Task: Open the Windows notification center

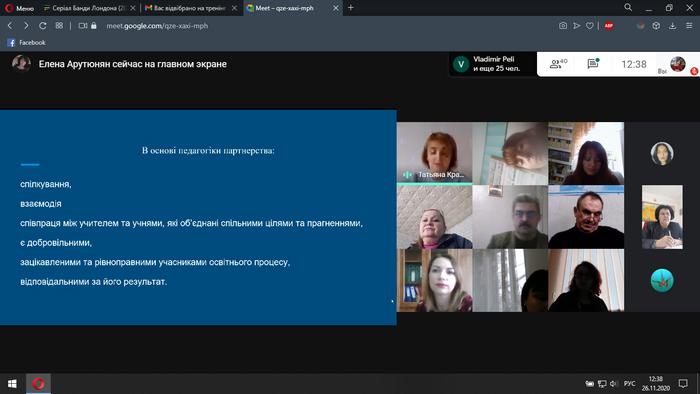Action: (683, 384)
